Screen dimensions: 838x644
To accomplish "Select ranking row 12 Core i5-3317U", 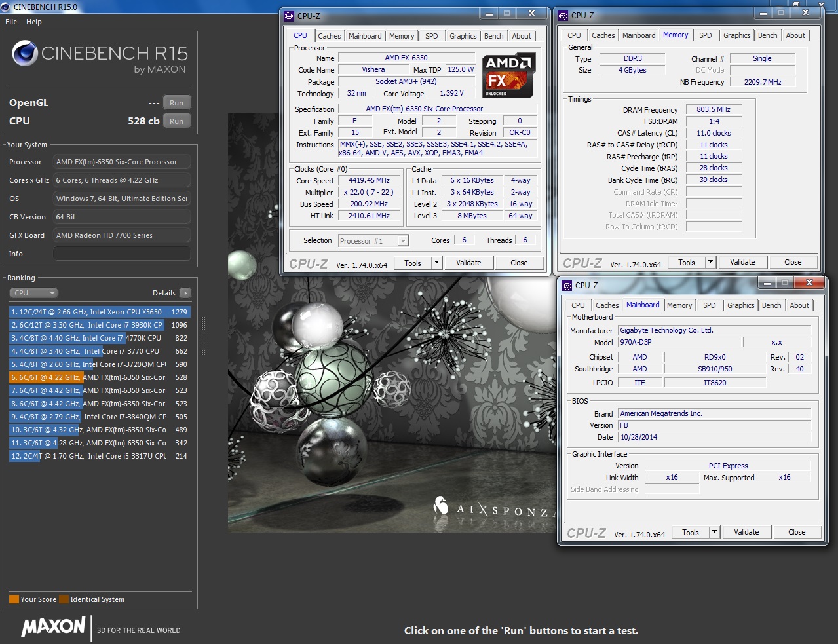I will pos(100,456).
